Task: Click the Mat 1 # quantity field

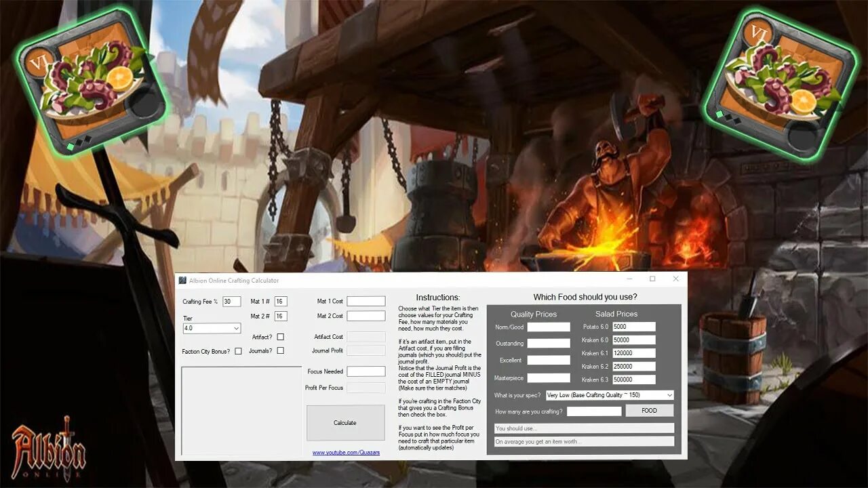Action: point(281,302)
